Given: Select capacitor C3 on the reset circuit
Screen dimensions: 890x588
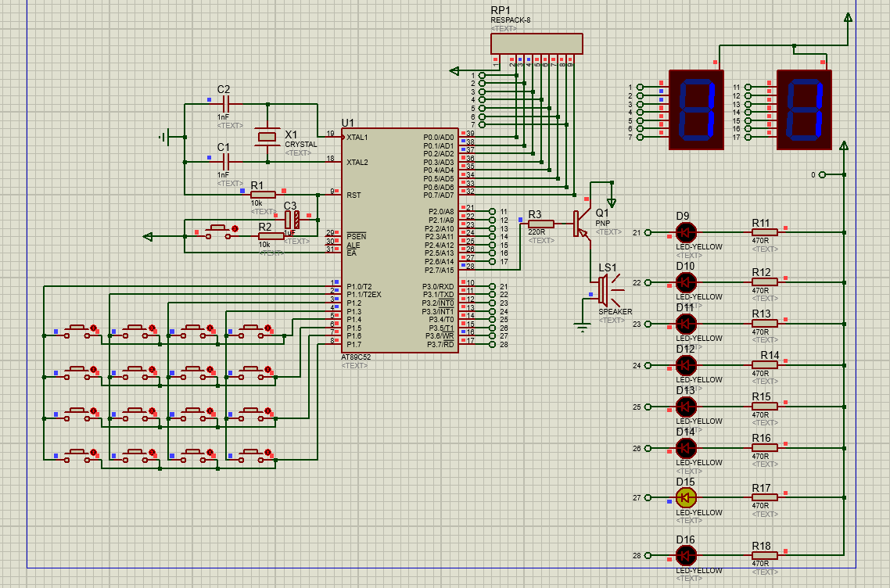Looking at the screenshot, I should (292, 220).
